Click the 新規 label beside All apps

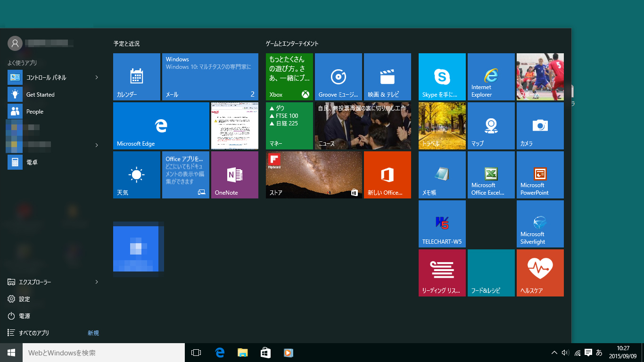click(x=93, y=333)
